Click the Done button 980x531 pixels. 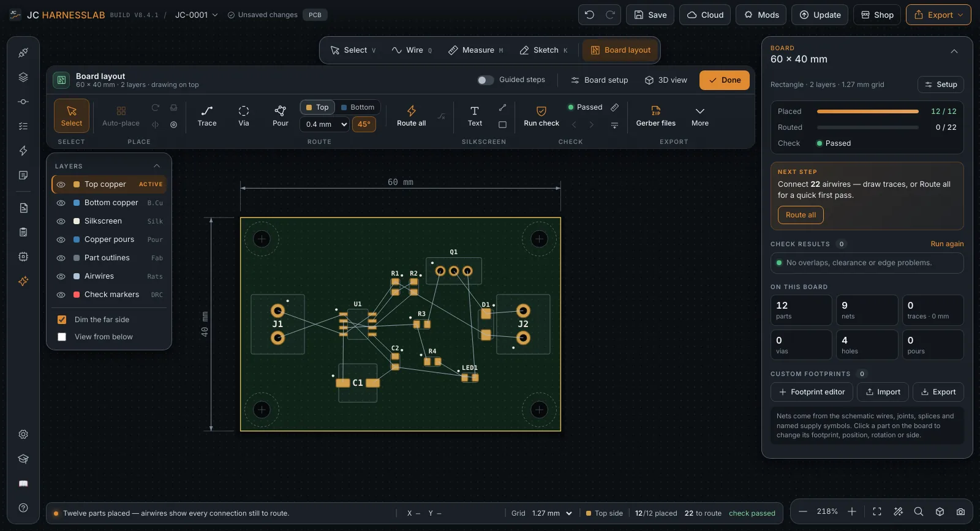click(x=725, y=80)
